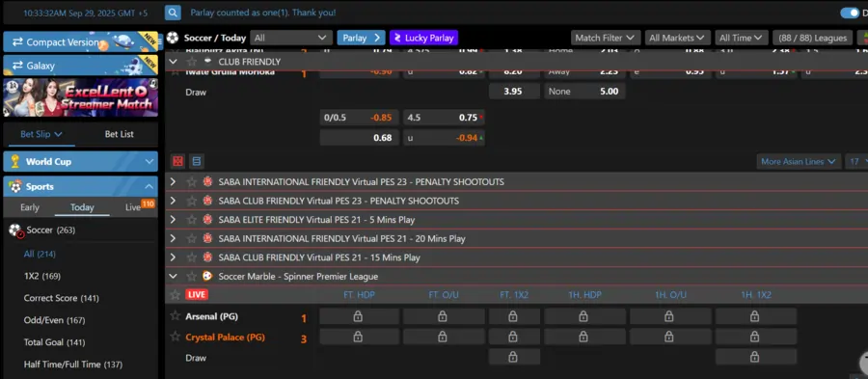Click the World Cup trophy icon
Image resolution: width=868 pixels, height=379 pixels.
tap(15, 162)
